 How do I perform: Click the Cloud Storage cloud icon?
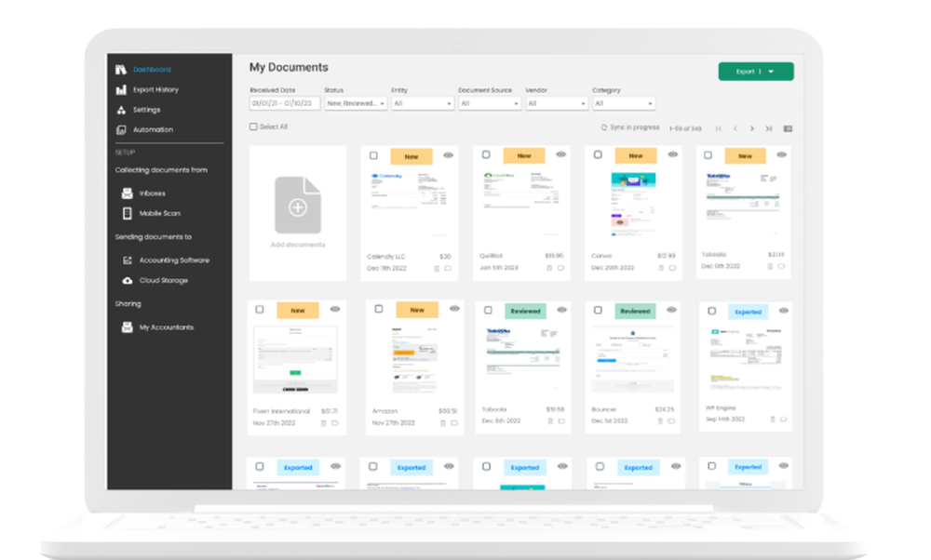127,280
